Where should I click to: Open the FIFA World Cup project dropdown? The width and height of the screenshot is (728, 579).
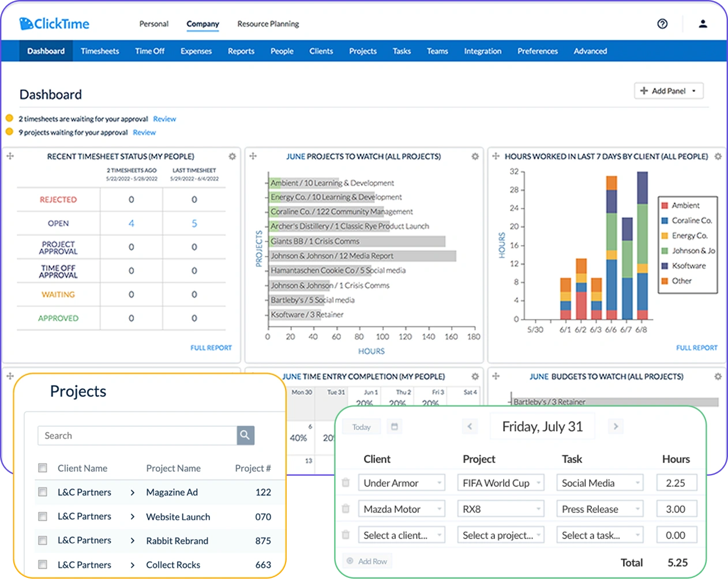coord(501,483)
